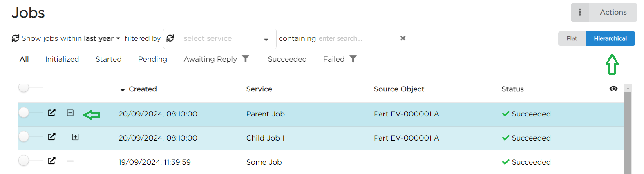Open the Parent Job row in a new window
Screen dimensions: 644x174
pyautogui.click(x=51, y=113)
